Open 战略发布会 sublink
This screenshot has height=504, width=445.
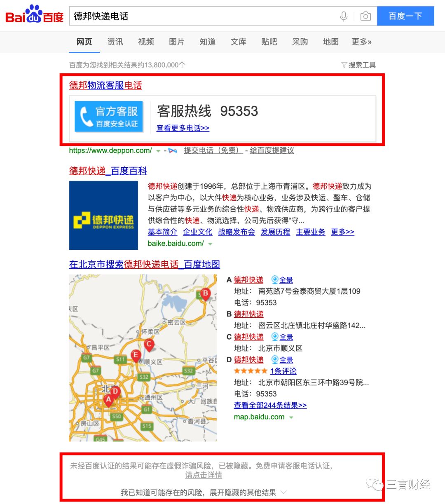click(237, 232)
